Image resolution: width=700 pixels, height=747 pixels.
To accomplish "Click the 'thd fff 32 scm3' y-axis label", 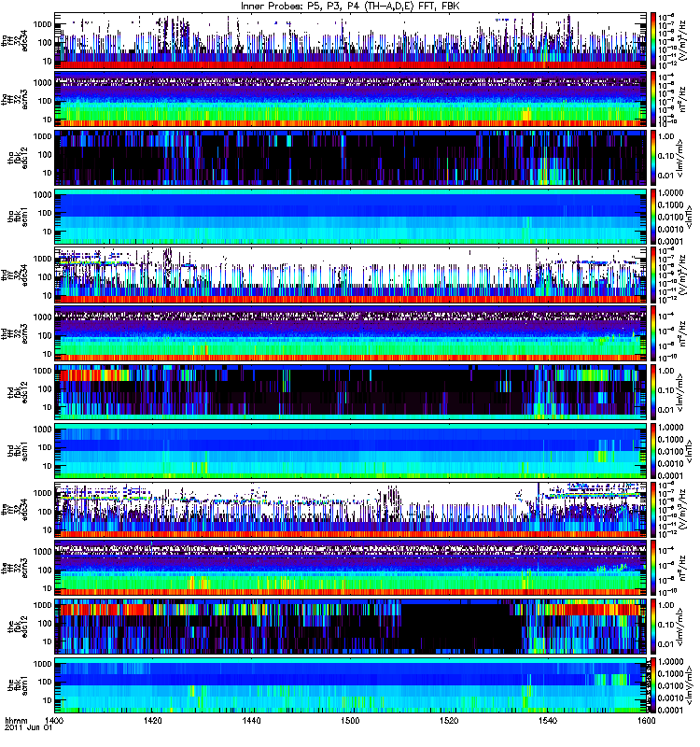I will click(14, 333).
